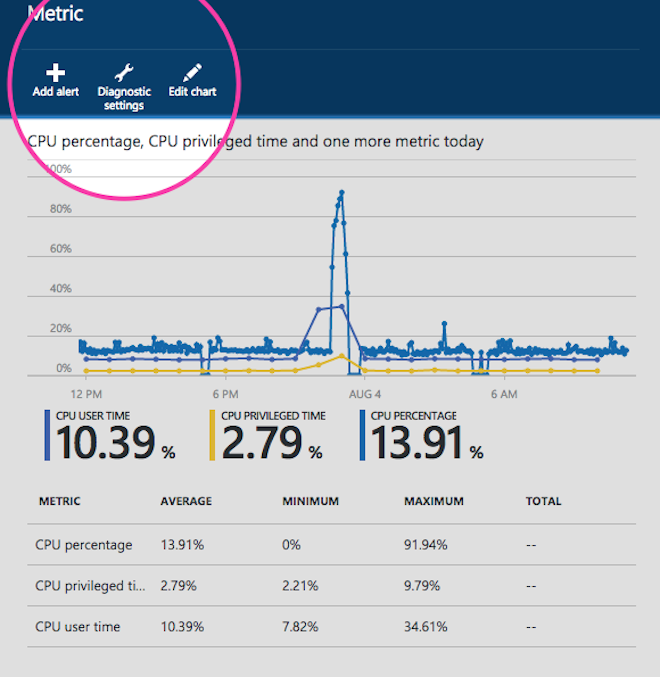Click the peak of the CPU spike
Image resolution: width=660 pixels, height=677 pixels.
pyautogui.click(x=341, y=192)
